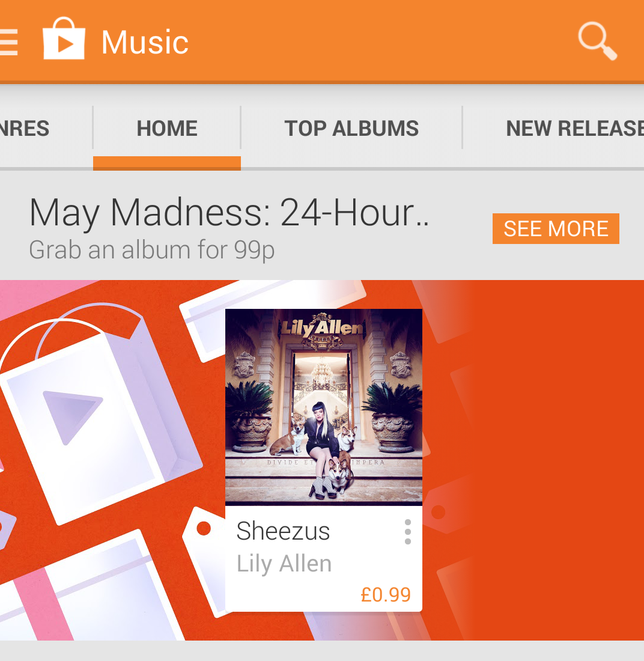Open the hamburger navigation menu
Viewport: 644px width, 661px height.
tap(8, 42)
